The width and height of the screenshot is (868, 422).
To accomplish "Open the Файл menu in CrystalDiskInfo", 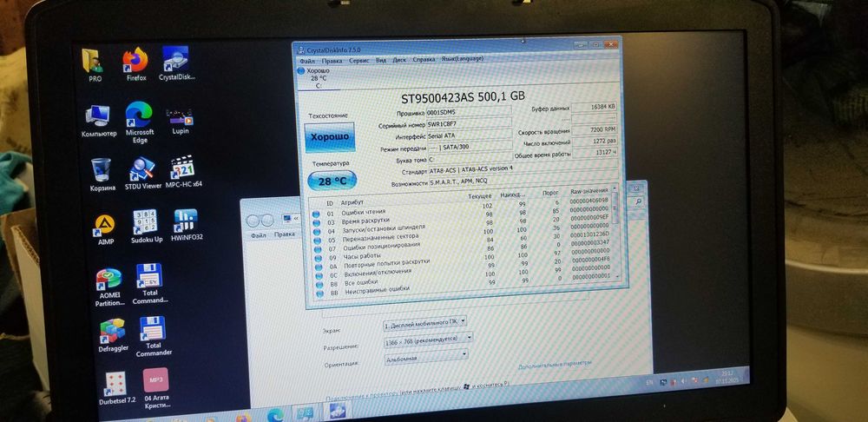I will 306,61.
